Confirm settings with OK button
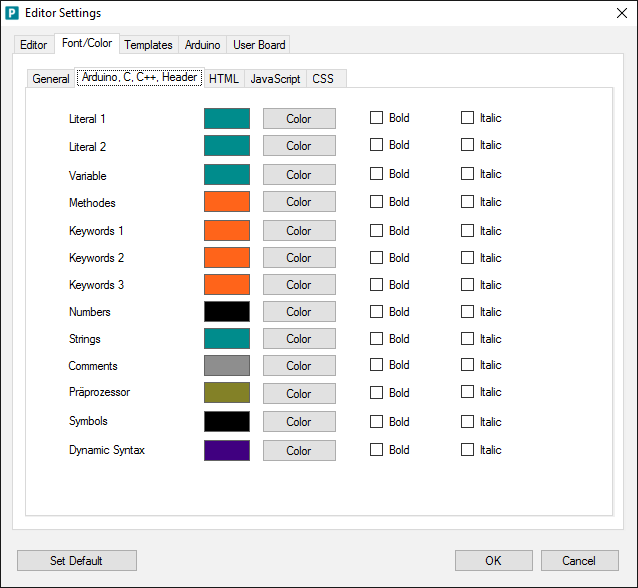638x588 pixels. pos(493,561)
